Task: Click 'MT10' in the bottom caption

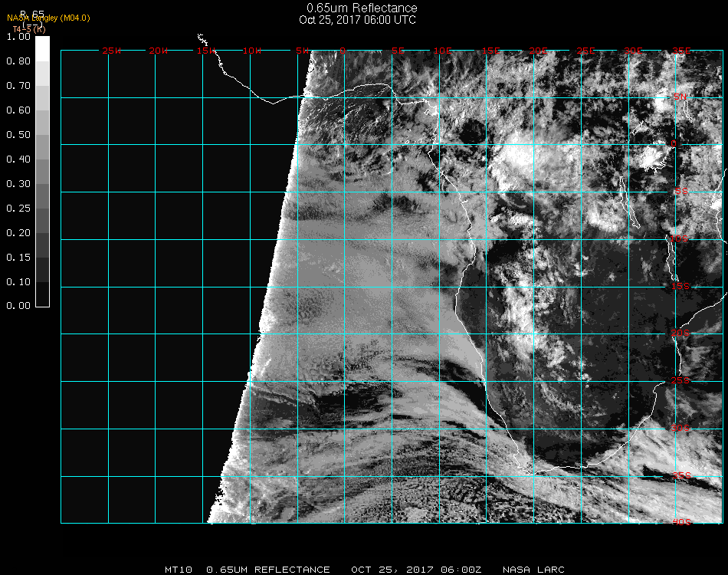Action: [x=179, y=570]
